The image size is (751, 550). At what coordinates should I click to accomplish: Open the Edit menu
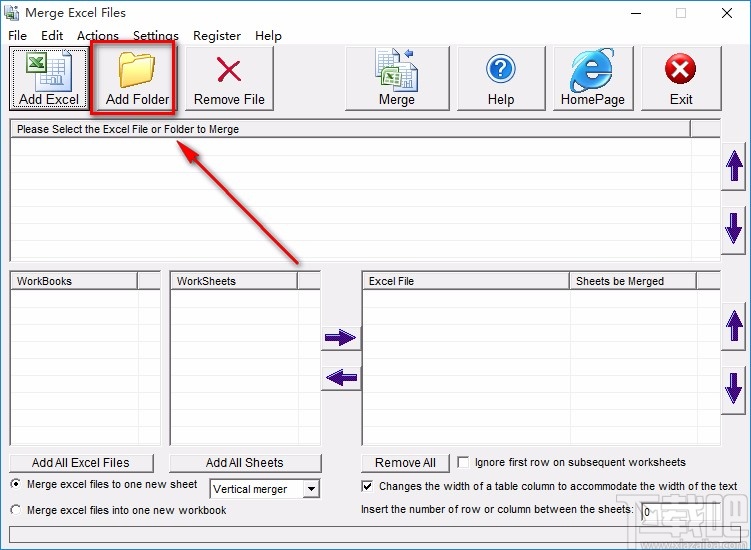52,36
